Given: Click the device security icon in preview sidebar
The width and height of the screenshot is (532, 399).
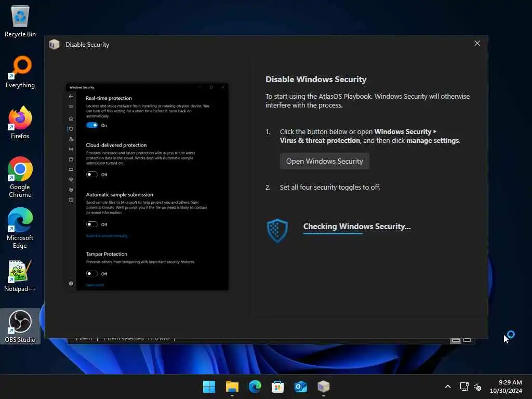Looking at the screenshot, I should pos(71,170).
